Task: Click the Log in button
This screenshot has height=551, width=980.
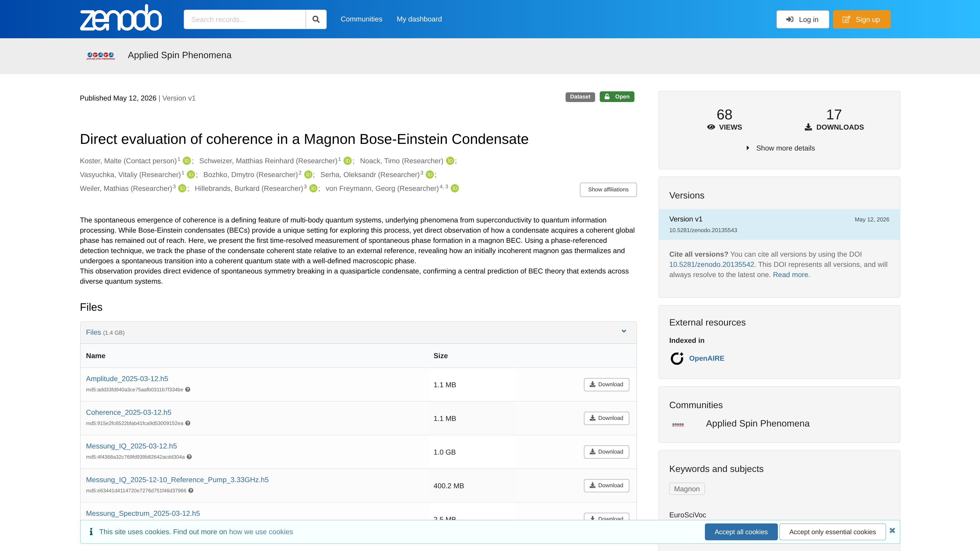Action: point(802,19)
